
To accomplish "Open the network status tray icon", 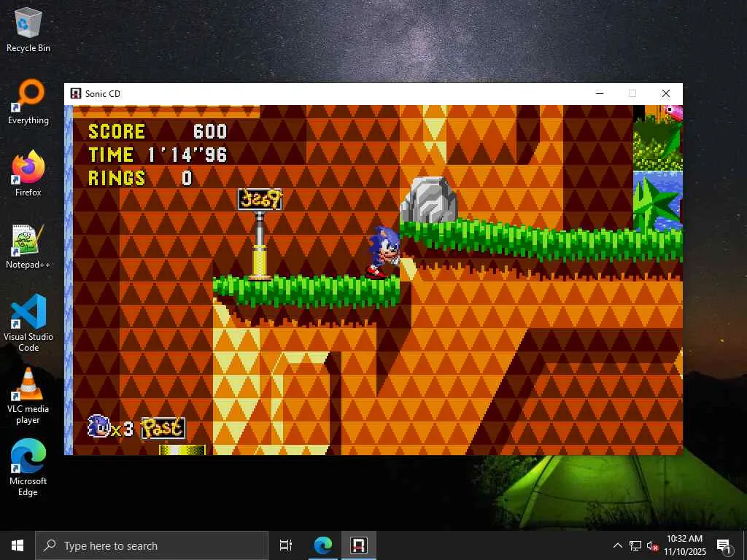I will pyautogui.click(x=635, y=545).
